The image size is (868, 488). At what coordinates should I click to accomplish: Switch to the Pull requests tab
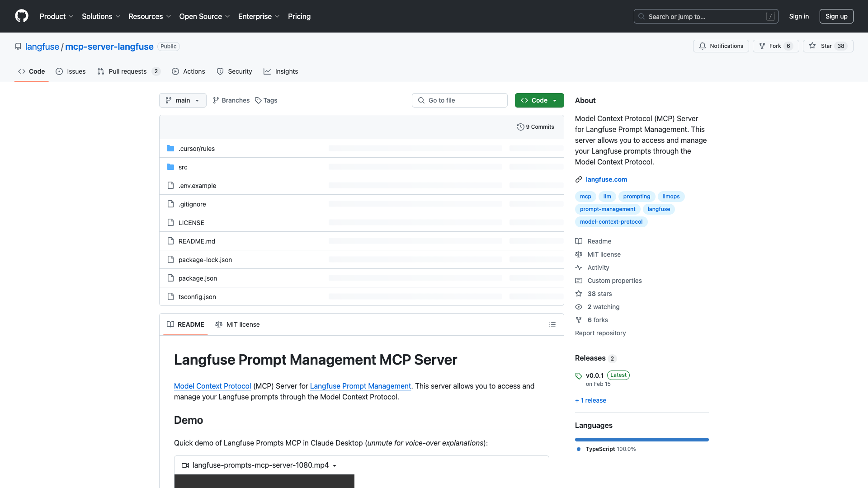pos(128,71)
